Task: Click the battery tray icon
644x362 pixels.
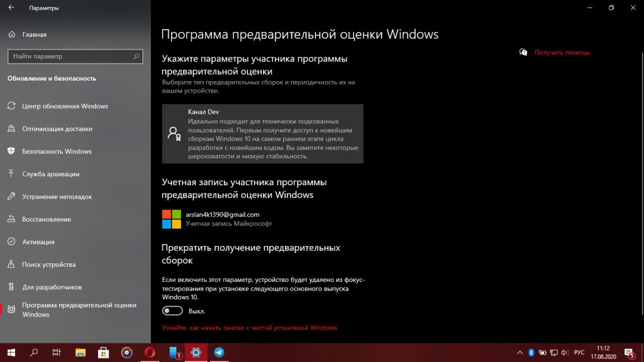Action: coord(542,352)
